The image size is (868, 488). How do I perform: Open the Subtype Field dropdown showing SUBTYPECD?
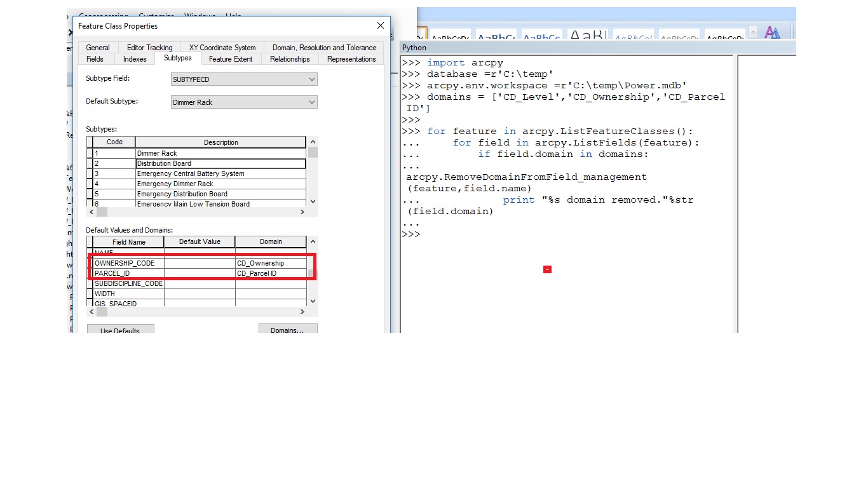pyautogui.click(x=311, y=79)
